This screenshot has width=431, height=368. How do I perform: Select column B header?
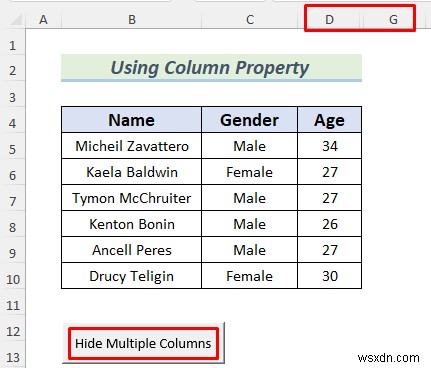132,20
